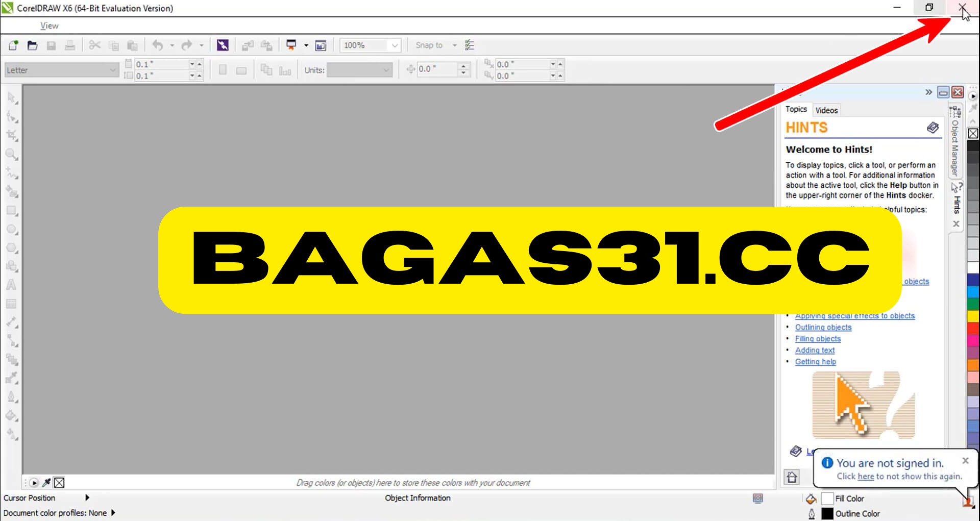Open the Object Manager docker tab
The width and height of the screenshot is (980, 521).
coord(955,141)
